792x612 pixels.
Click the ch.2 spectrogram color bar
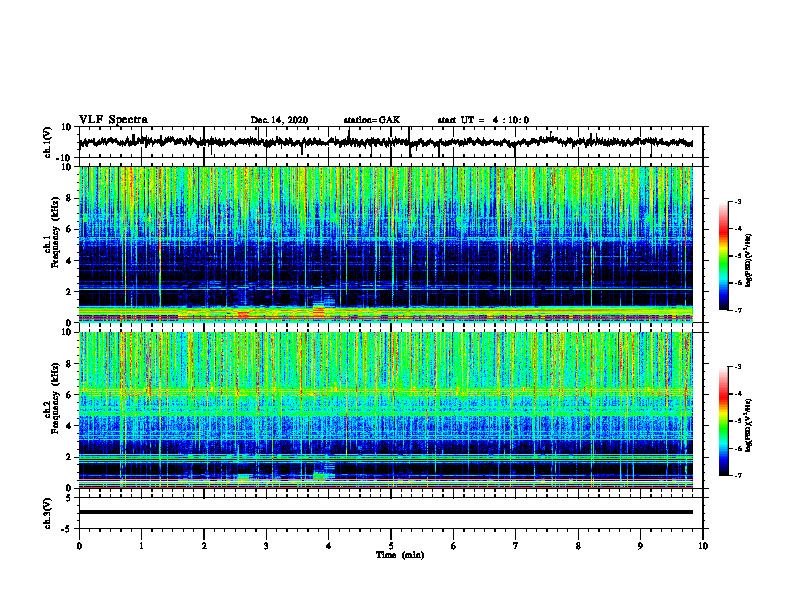(x=723, y=421)
